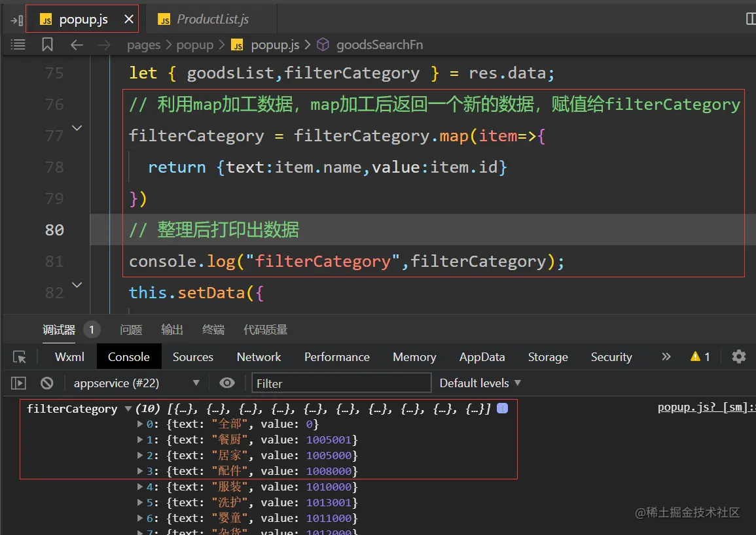The image size is (756, 535).
Task: Toggle the sidebar collapse icon left of popup.js tab
Action: [x=17, y=20]
